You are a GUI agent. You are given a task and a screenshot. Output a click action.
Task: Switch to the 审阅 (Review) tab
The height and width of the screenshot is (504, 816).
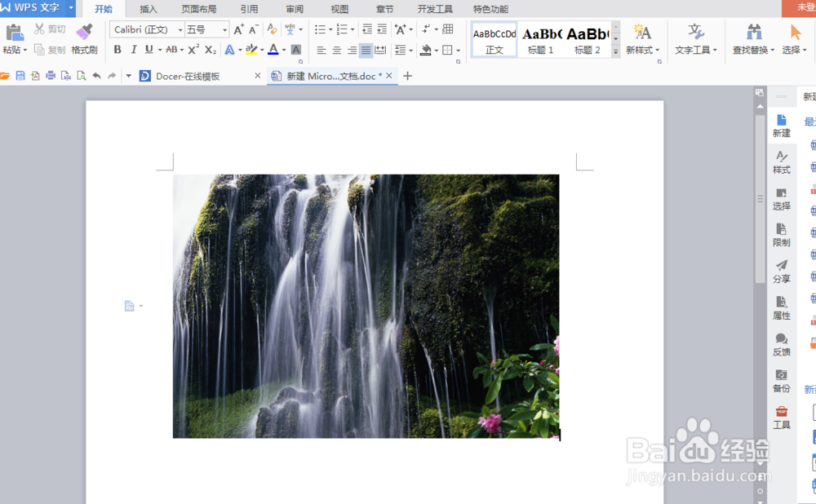pos(295,9)
